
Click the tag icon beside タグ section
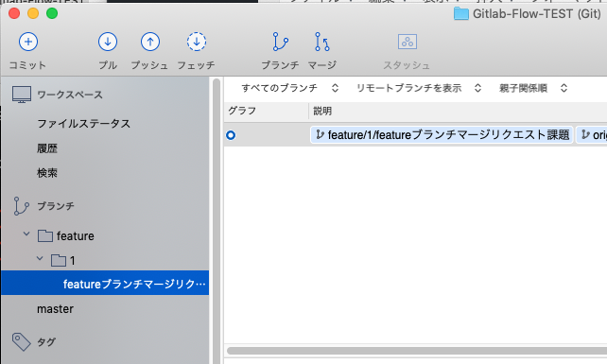pos(22,342)
